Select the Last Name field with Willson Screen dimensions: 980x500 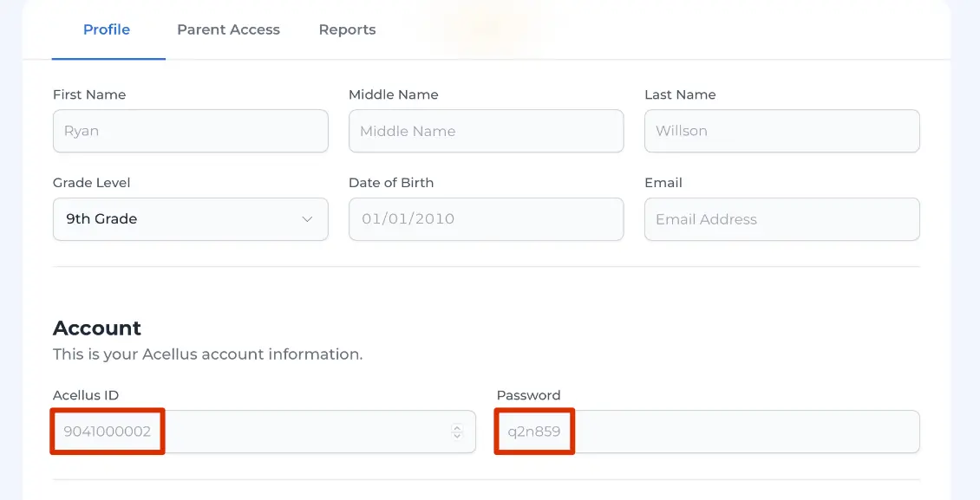[782, 131]
